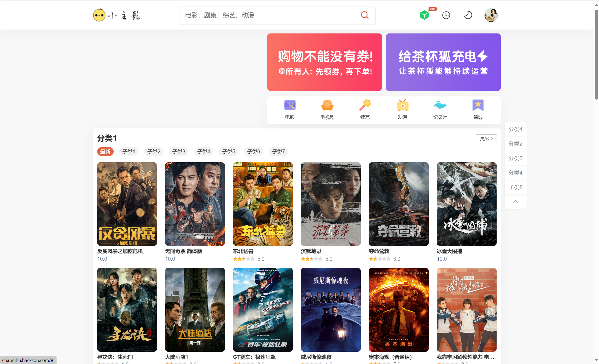Open the user avatar profile

coord(491,15)
